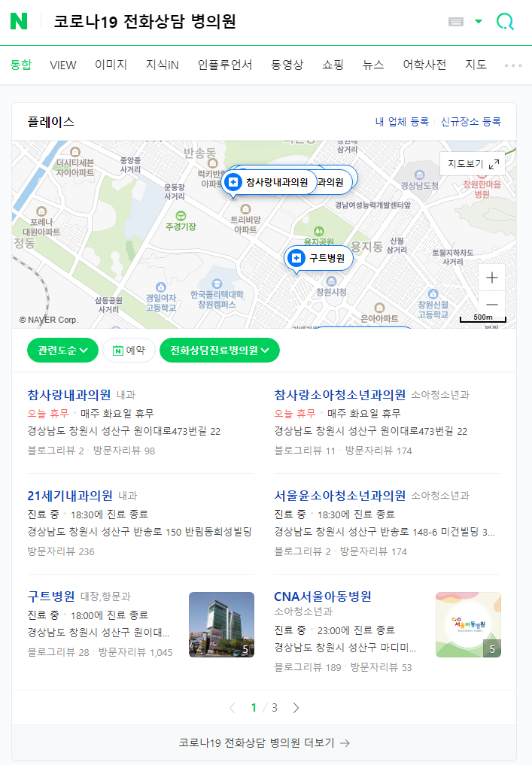The image size is (532, 765).
Task: Click 주경기장 green map icon
Action: pos(181,216)
